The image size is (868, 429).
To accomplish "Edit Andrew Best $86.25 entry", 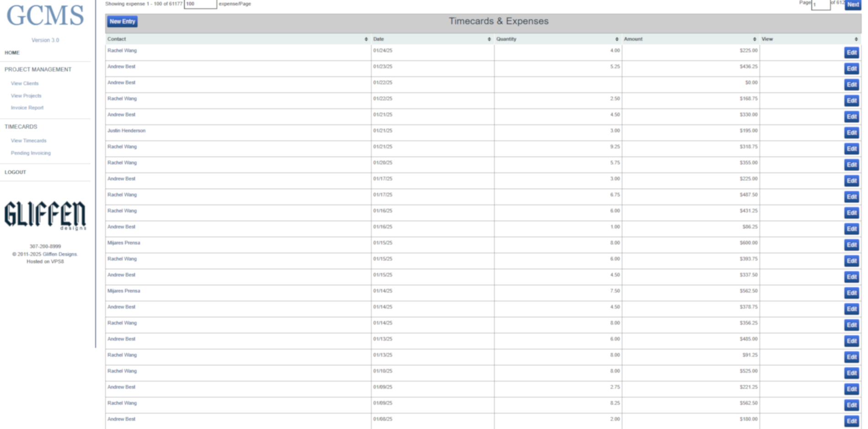I will 852,229.
